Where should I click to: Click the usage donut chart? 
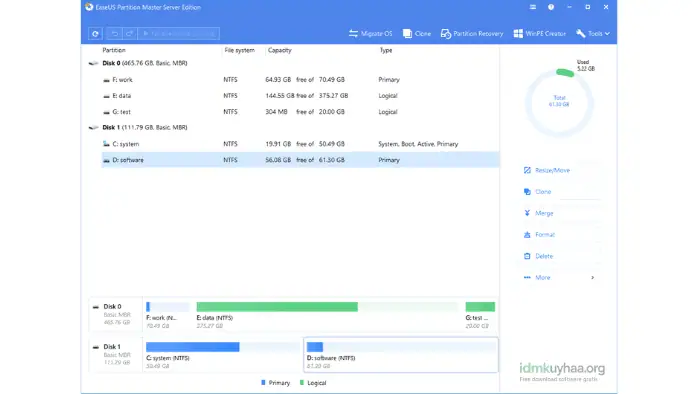559,102
